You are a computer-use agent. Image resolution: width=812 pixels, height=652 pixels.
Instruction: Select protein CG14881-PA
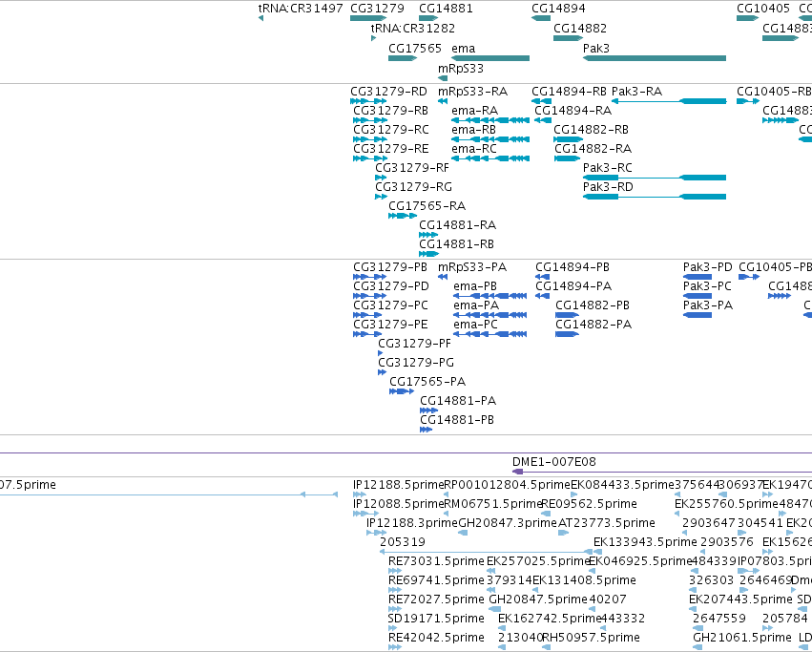click(x=458, y=401)
